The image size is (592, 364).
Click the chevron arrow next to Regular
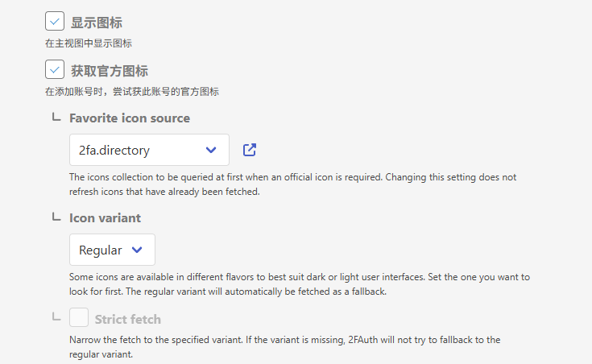[137, 250]
